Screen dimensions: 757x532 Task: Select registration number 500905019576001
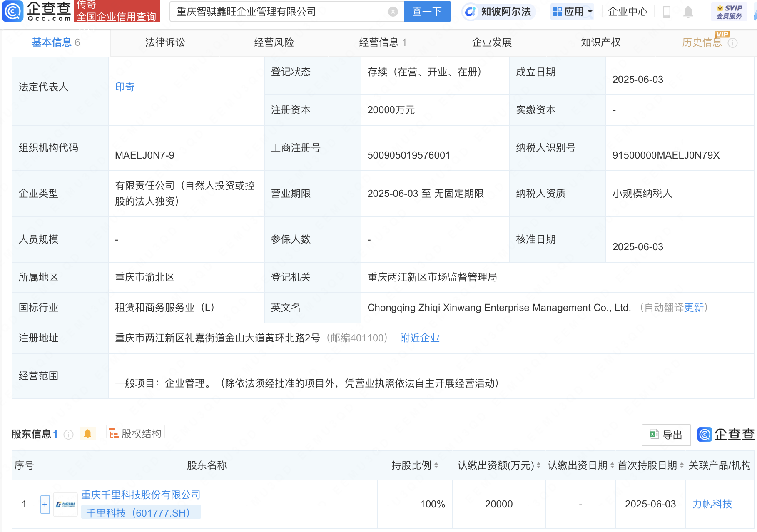[408, 155]
